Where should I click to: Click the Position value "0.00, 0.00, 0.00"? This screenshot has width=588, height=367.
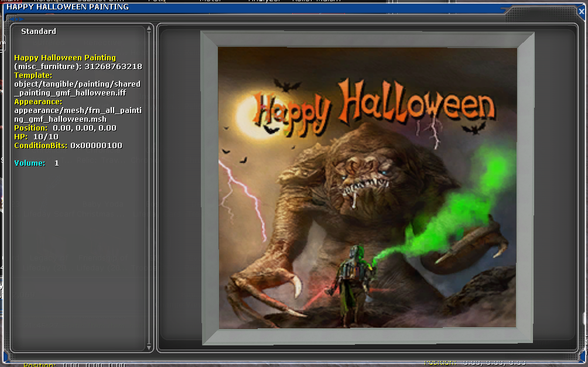click(84, 128)
